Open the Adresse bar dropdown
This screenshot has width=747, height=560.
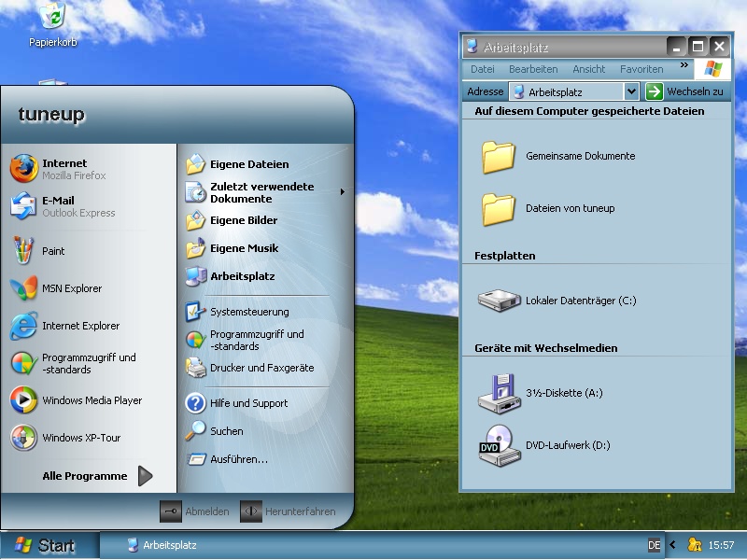click(x=631, y=91)
